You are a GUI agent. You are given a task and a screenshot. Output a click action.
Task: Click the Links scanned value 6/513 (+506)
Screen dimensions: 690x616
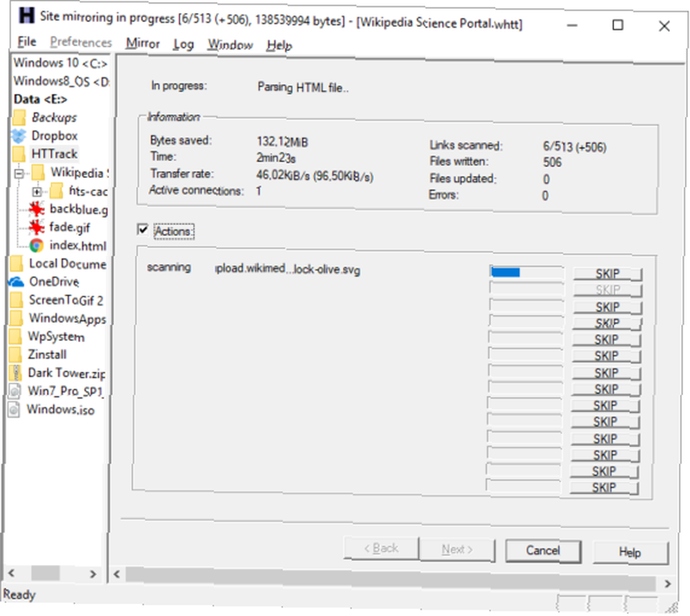click(x=574, y=147)
